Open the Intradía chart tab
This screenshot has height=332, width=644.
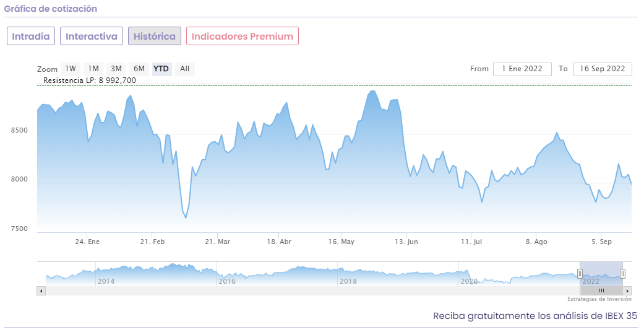click(31, 36)
